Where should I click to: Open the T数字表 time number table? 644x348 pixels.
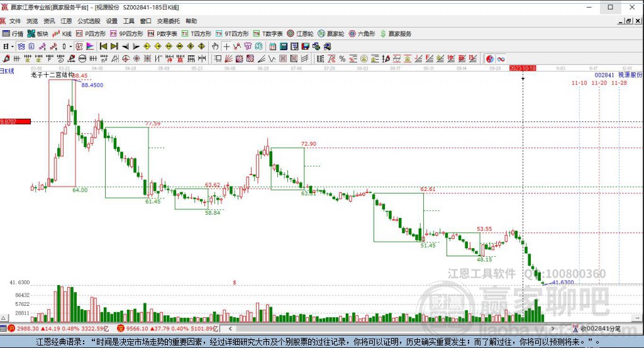tap(268, 34)
